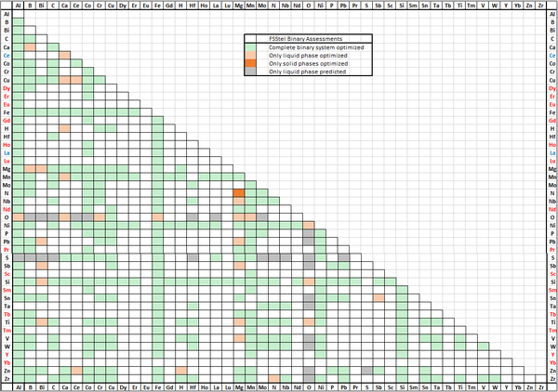Select the gray 'Only liquid phase predicted' swatch
558x392 pixels.
(251, 72)
